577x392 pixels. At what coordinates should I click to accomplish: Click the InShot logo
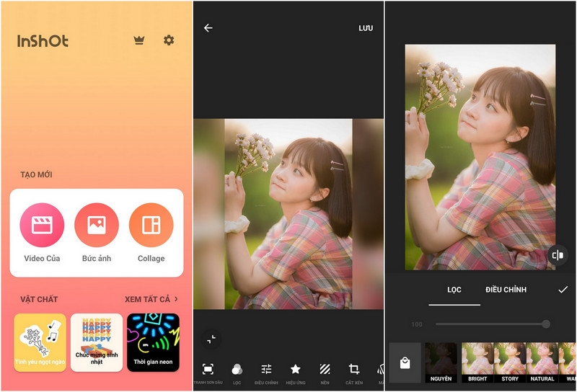tap(43, 41)
